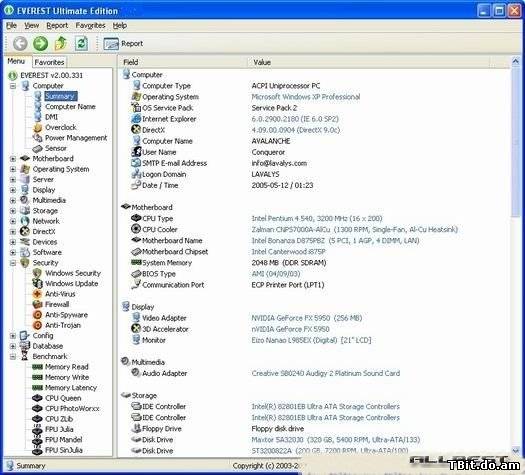525x475 pixels.
Task: Open DMI page in Computer tree
Action: pyautogui.click(x=52, y=117)
